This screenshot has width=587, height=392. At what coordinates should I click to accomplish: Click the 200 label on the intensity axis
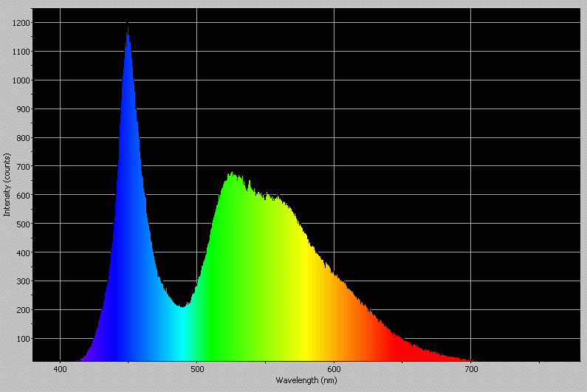(x=23, y=310)
